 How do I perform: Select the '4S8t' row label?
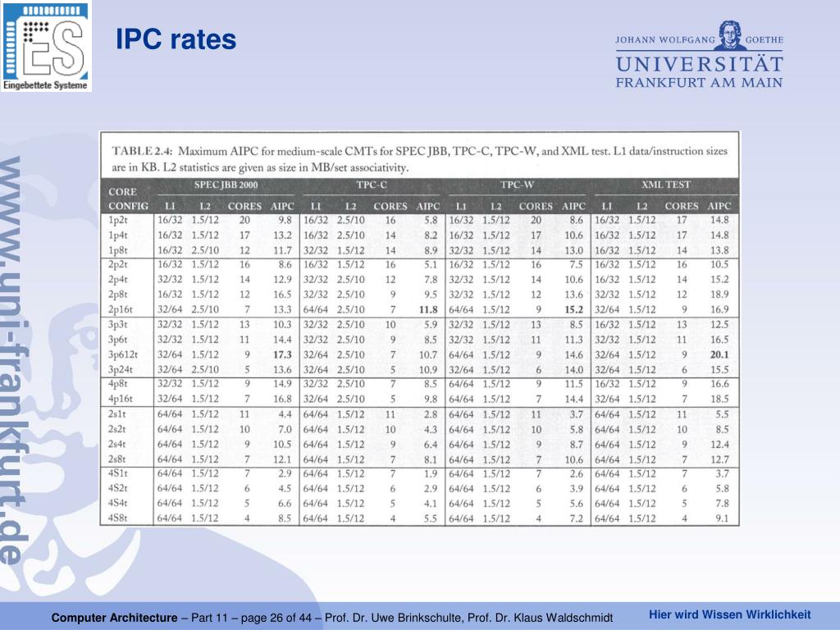[117, 518]
